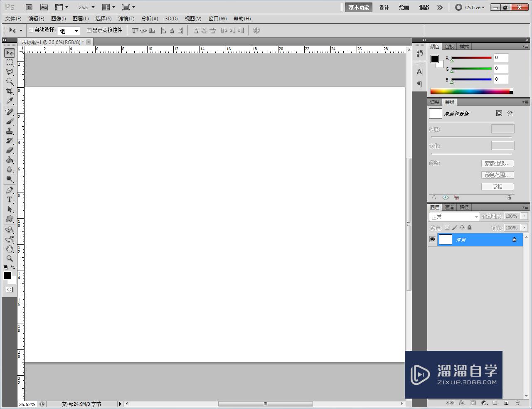Select the 3D Object Rotate tool

[x=10, y=230]
